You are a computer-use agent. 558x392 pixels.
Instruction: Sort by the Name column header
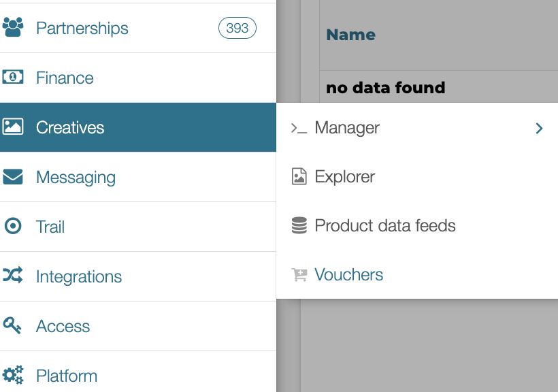(351, 35)
